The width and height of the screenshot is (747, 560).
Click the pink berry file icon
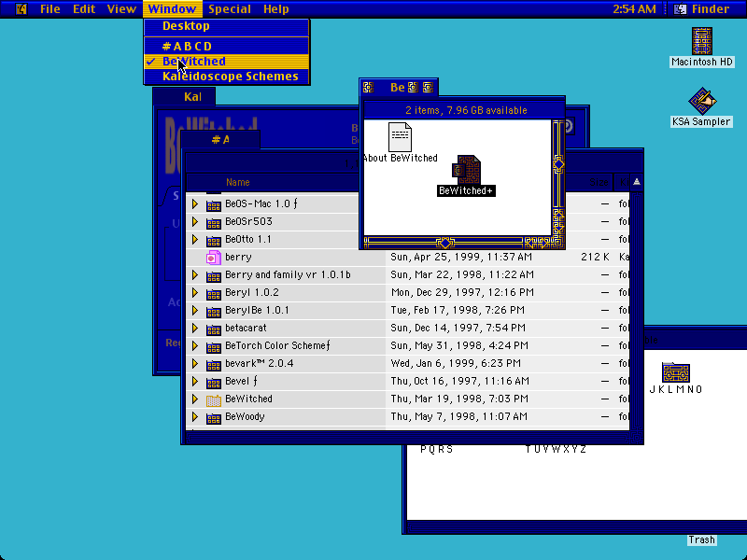[x=214, y=258]
